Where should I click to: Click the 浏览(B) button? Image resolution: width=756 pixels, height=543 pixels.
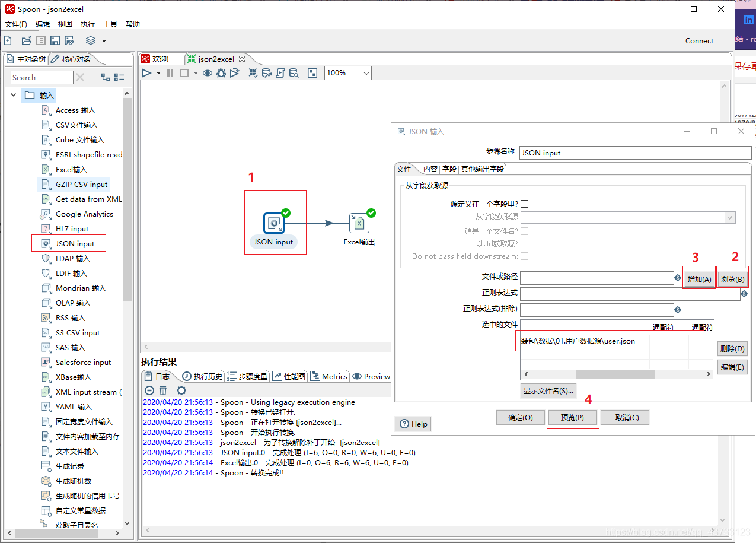[x=732, y=279]
